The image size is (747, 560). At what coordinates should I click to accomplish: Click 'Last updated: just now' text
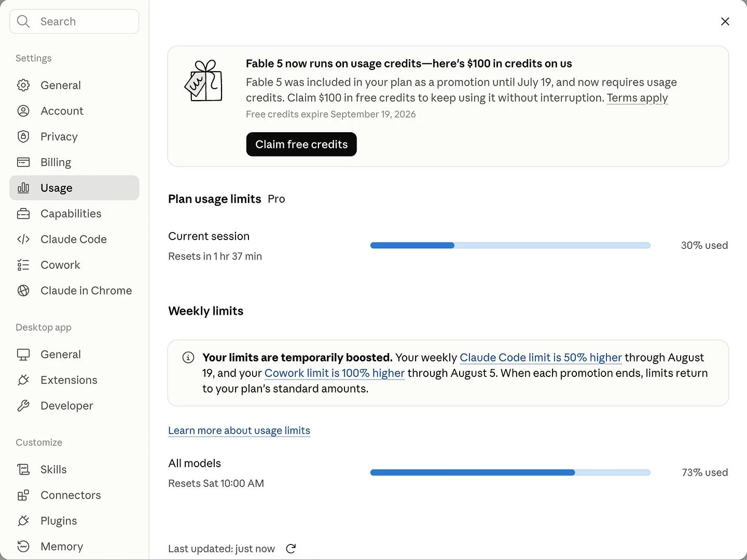coord(222,549)
